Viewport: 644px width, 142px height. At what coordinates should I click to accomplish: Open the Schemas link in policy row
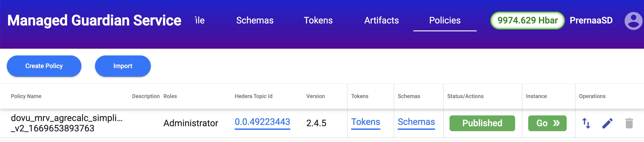coord(416,122)
